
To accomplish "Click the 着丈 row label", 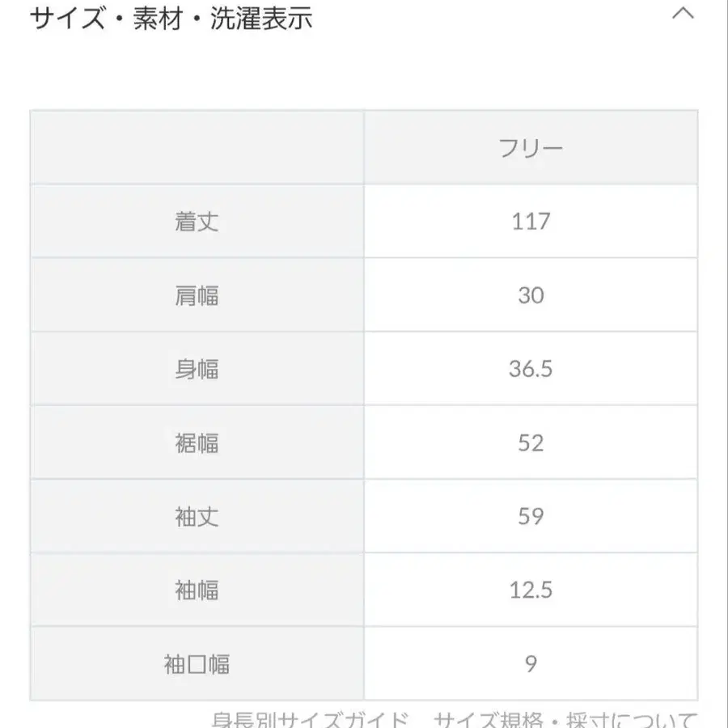I will click(197, 221).
